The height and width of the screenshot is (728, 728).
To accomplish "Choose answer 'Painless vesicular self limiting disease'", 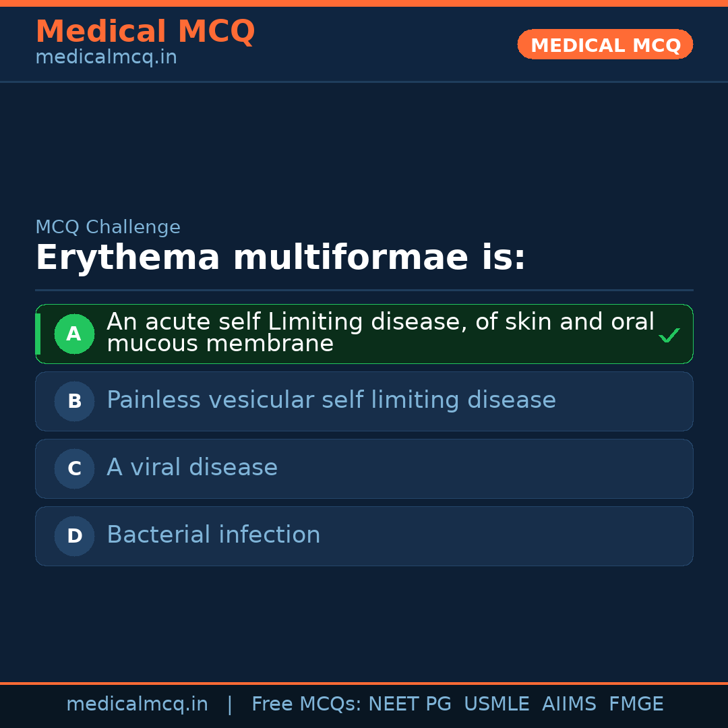I will pos(331,400).
